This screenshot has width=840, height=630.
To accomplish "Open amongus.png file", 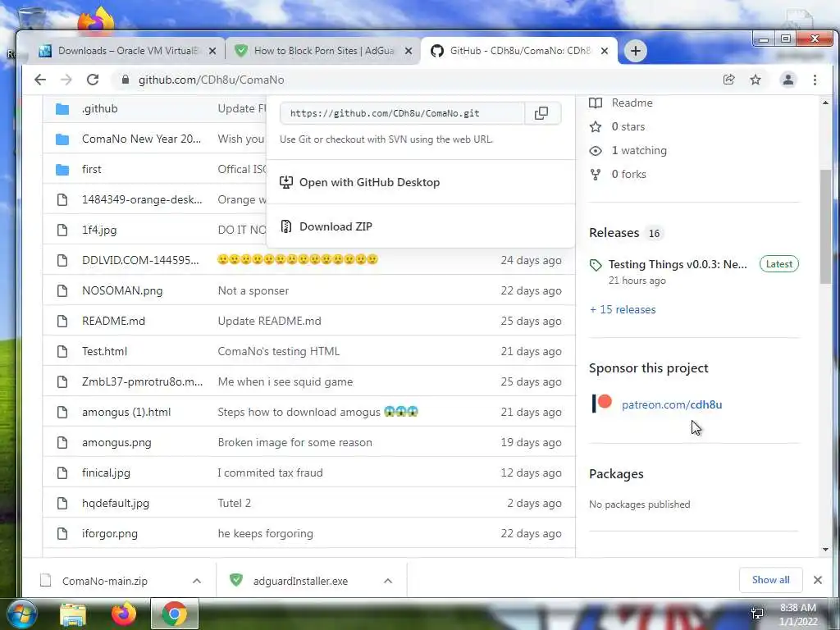I will click(116, 442).
